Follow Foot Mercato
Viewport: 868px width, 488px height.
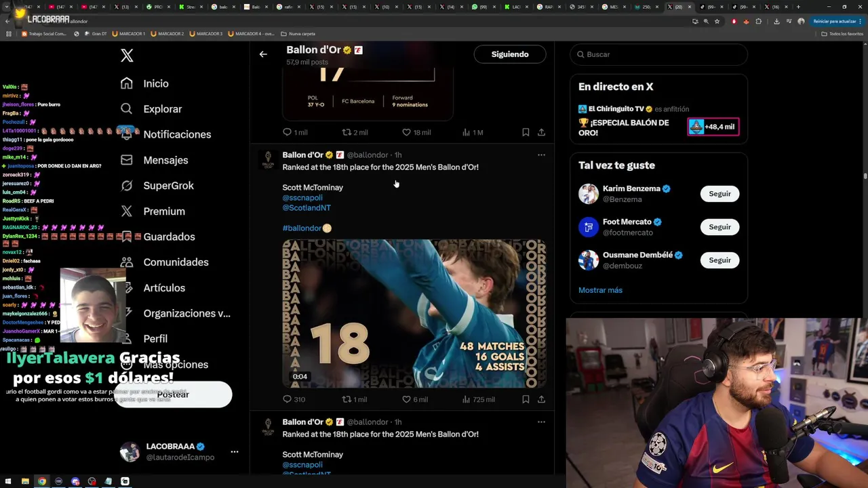(x=719, y=227)
